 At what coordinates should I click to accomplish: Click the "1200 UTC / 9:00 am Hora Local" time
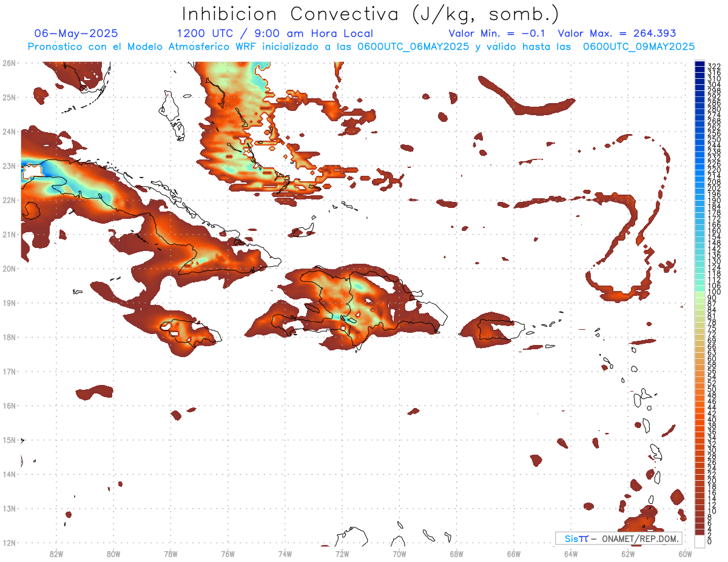[275, 33]
